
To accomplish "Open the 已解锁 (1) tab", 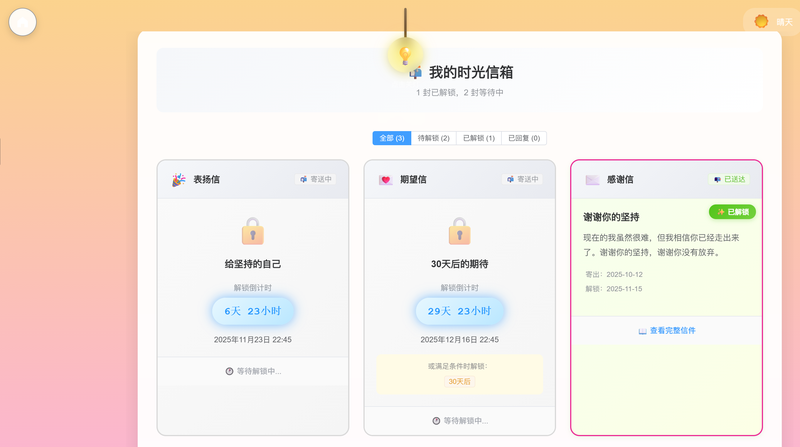I will click(479, 138).
